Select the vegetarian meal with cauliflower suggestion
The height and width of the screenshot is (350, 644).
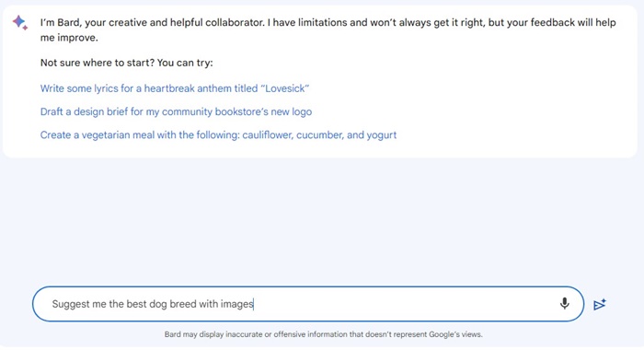[x=218, y=134]
